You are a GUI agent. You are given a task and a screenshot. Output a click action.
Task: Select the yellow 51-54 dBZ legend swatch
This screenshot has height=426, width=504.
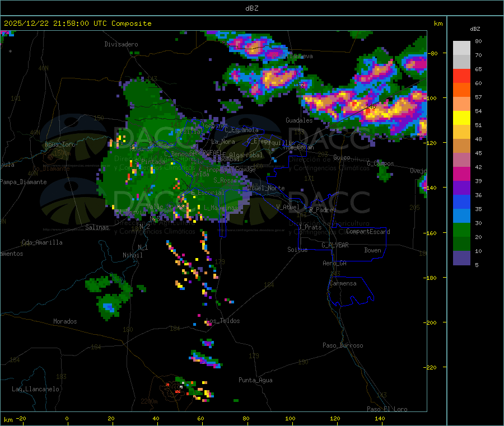[461, 118]
